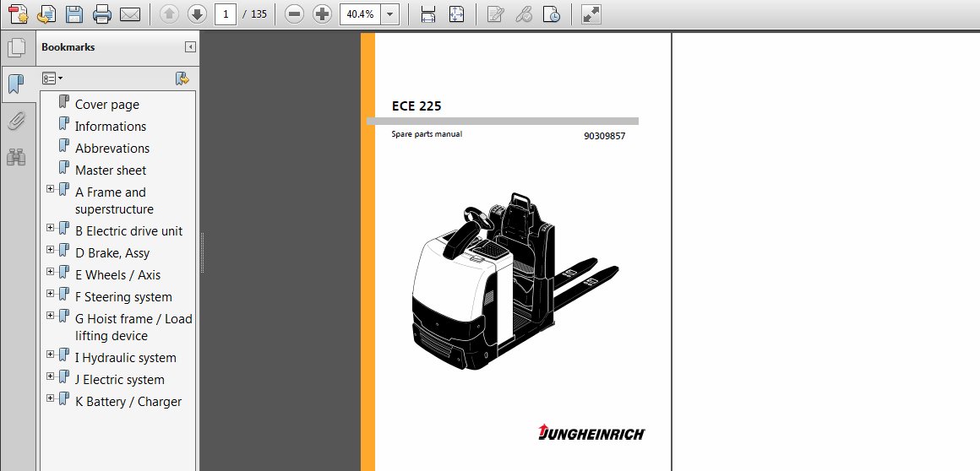
Task: Switch to read mode with expand icon
Action: pyautogui.click(x=591, y=14)
